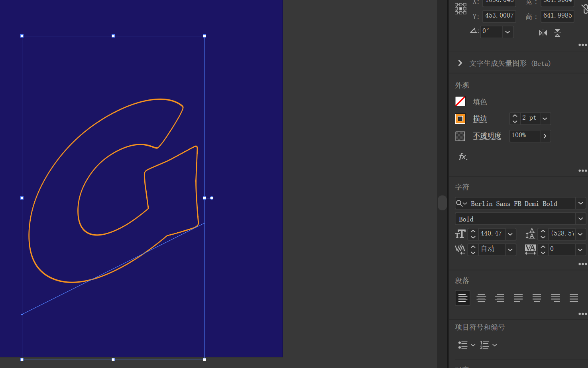Select justify with last line centered
This screenshot has width=588, height=368.
(537, 298)
